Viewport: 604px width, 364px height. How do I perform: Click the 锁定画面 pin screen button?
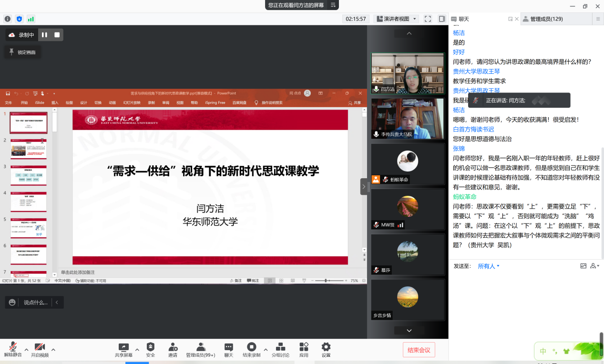[22, 52]
